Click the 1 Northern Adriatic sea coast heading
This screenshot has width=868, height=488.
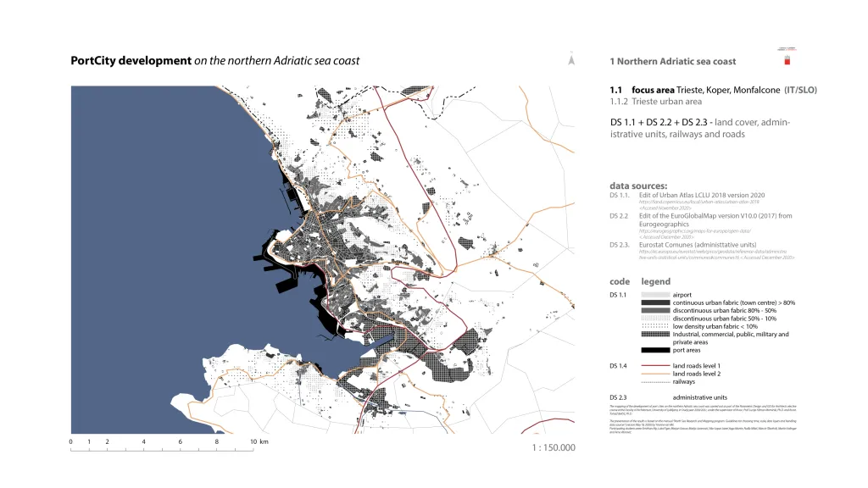tap(672, 62)
